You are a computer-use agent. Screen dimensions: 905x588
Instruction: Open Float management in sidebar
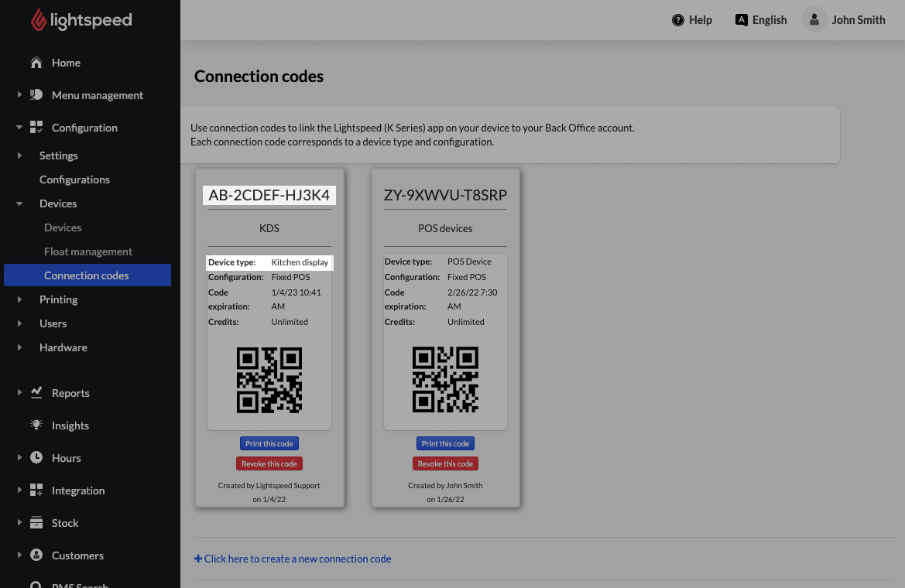[x=88, y=251]
